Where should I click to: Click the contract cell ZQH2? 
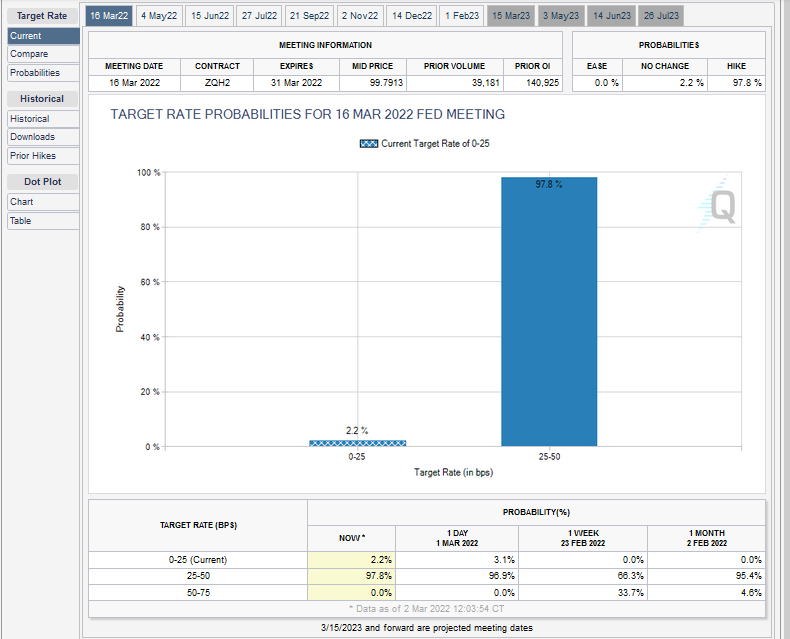click(217, 83)
